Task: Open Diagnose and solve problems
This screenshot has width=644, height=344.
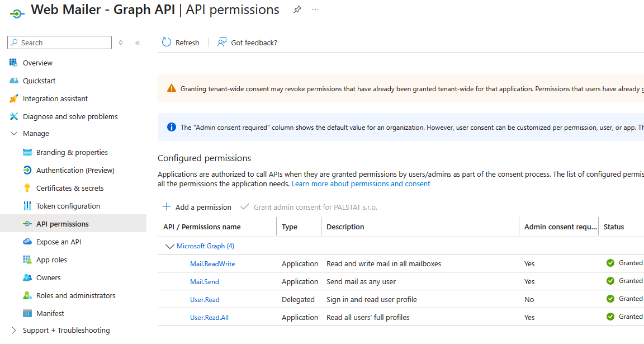Action: click(x=70, y=117)
